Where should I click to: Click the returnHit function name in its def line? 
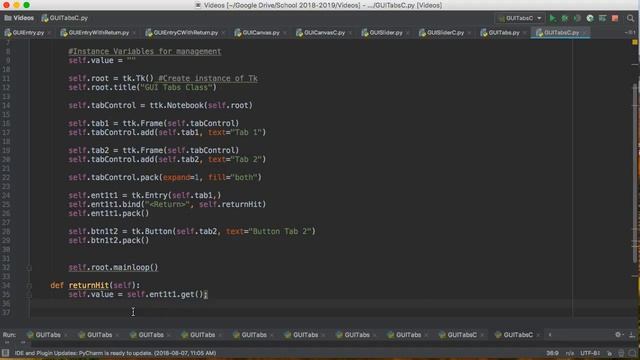(x=89, y=285)
